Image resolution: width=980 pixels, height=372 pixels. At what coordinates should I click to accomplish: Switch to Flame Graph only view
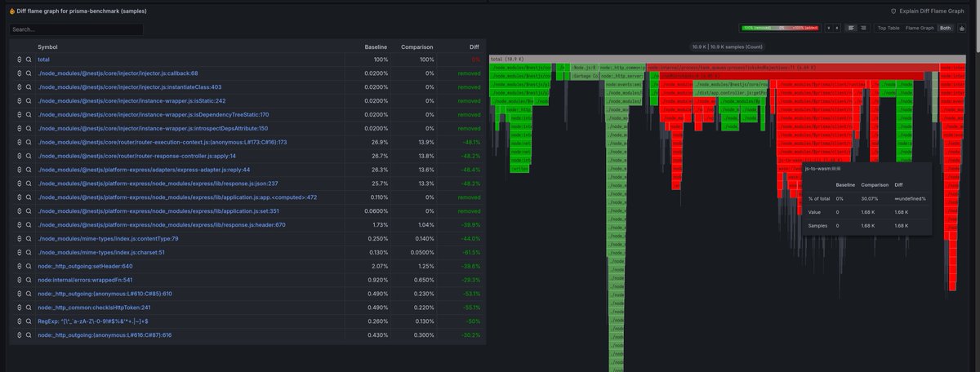click(920, 28)
